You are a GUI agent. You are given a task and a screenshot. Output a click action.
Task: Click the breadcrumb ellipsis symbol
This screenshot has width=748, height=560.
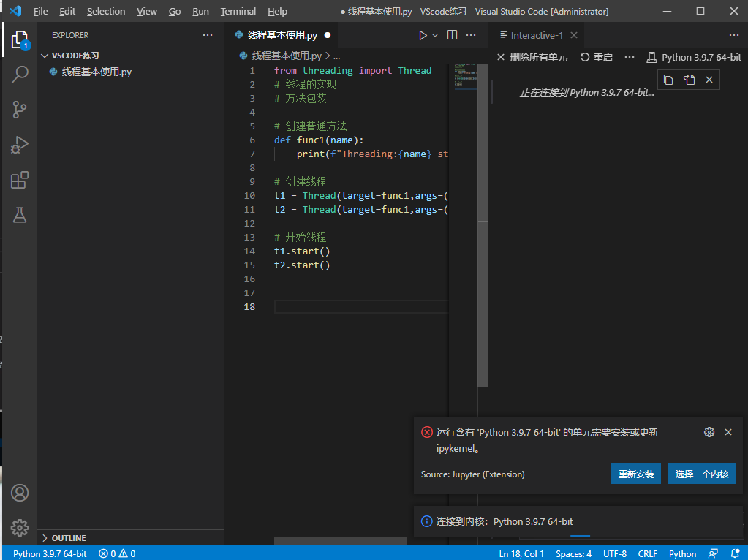337,56
